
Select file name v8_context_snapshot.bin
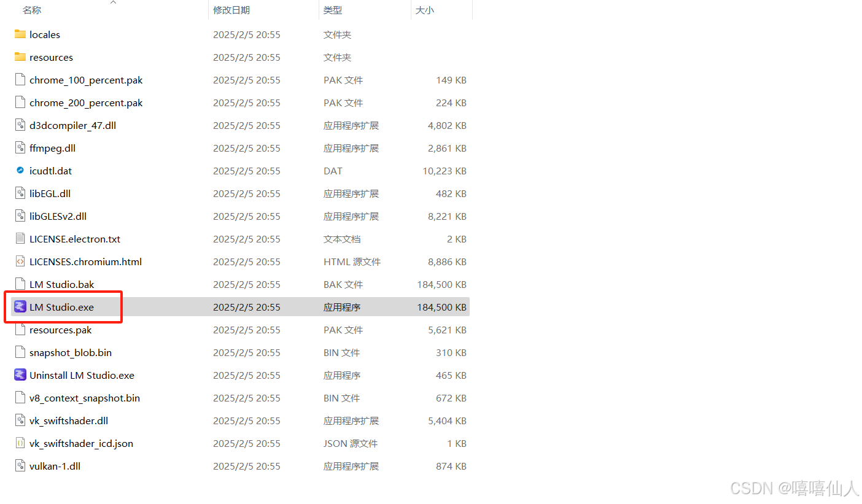coord(85,398)
